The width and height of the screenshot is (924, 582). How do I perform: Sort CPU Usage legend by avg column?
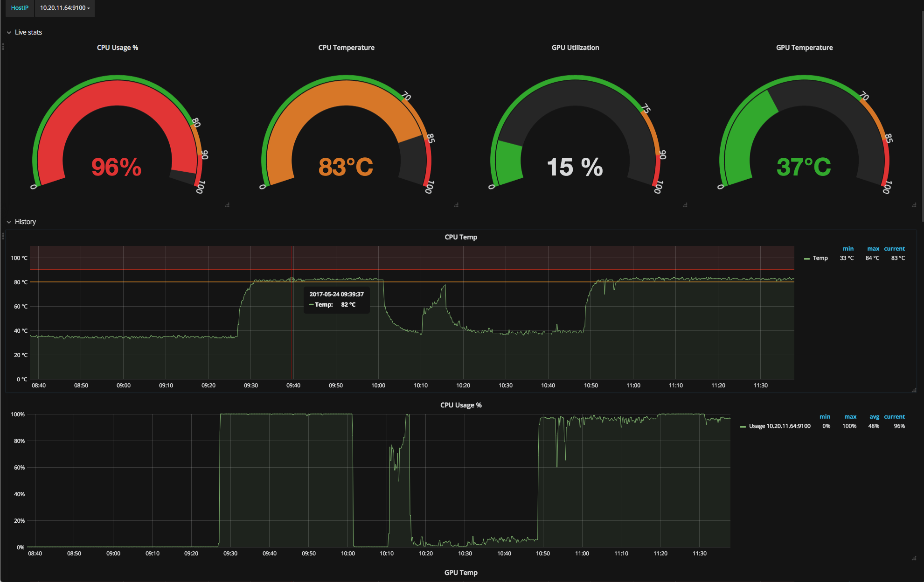click(x=874, y=416)
